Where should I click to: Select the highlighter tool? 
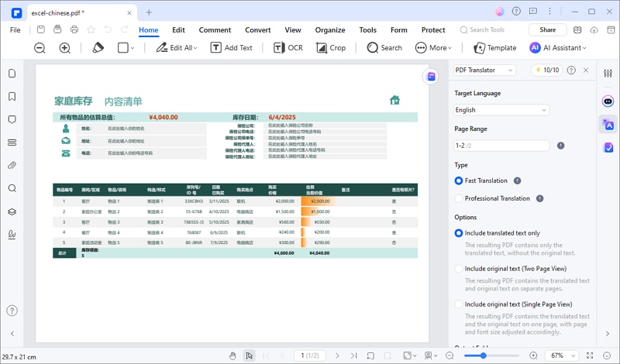click(x=98, y=48)
